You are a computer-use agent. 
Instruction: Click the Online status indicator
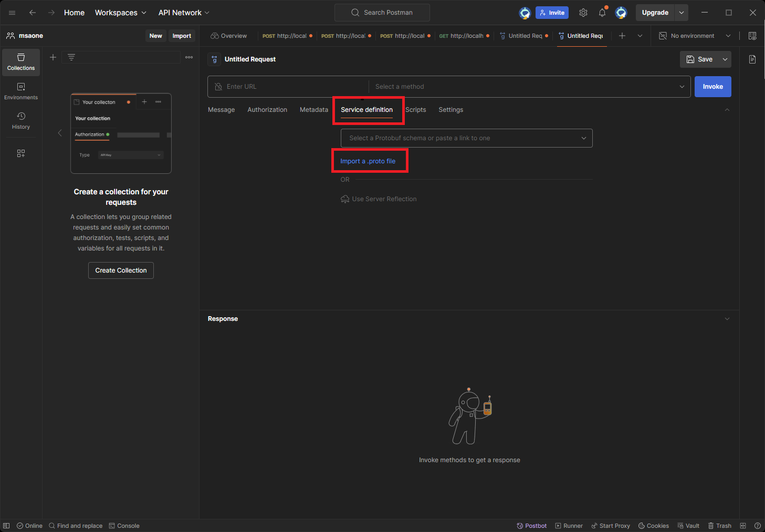tap(29, 526)
